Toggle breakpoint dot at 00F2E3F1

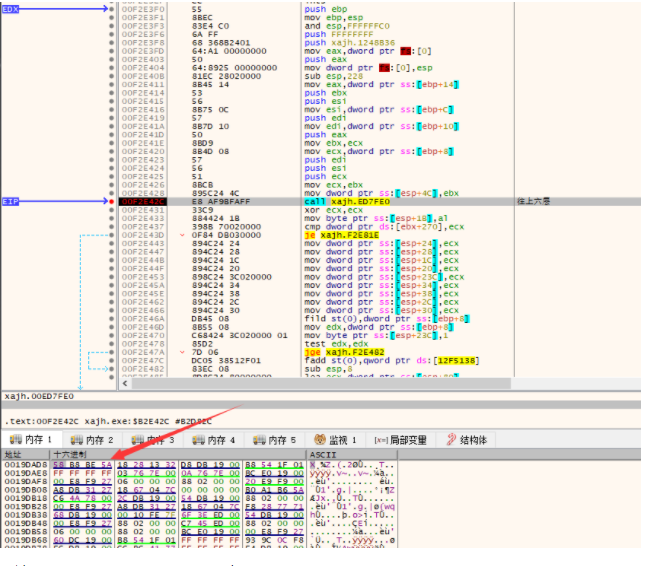click(112, 17)
